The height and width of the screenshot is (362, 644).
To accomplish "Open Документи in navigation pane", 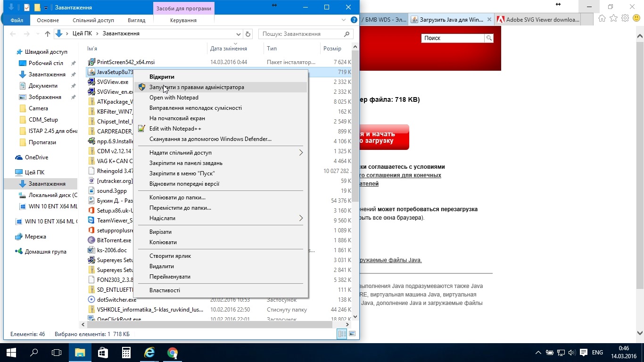I will click(x=43, y=86).
